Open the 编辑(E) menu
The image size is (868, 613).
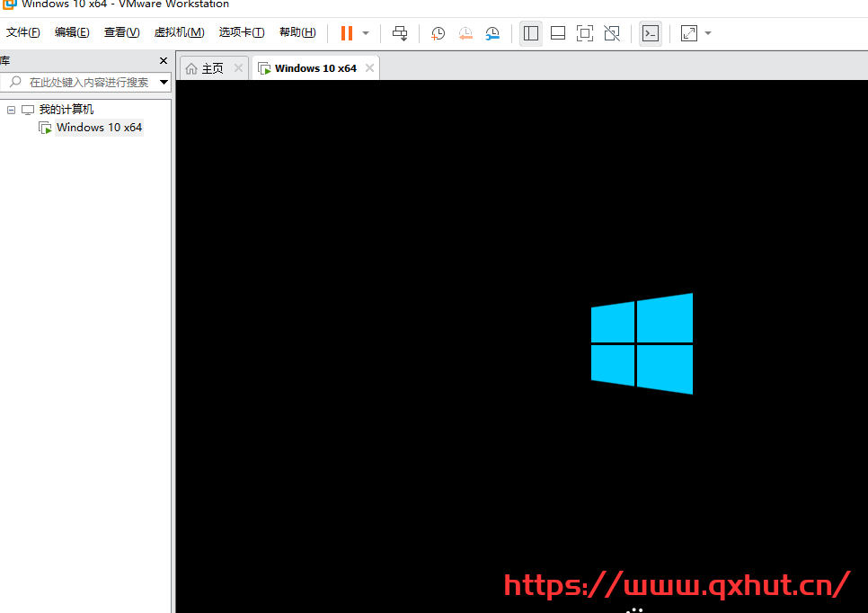72,32
